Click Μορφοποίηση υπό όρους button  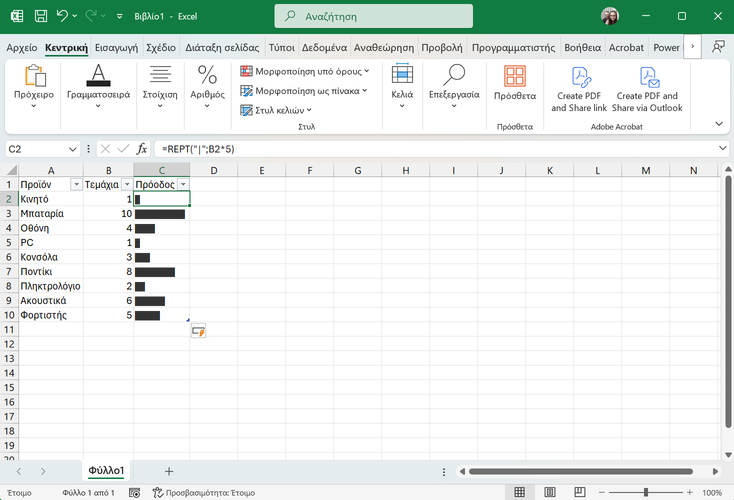point(305,71)
